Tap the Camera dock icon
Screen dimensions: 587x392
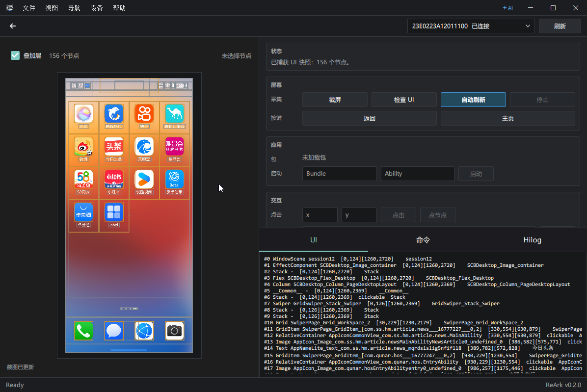174,331
